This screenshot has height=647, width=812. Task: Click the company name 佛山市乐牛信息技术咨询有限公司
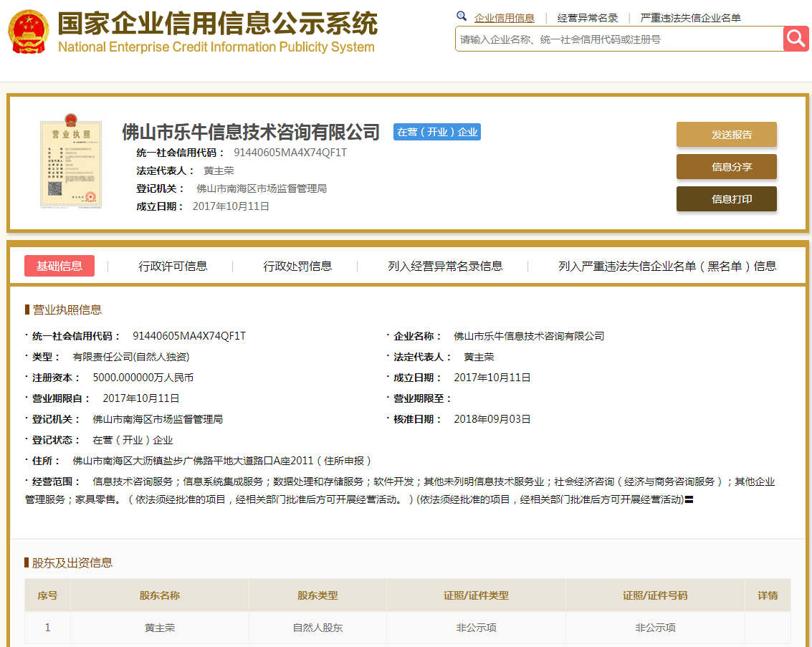250,132
